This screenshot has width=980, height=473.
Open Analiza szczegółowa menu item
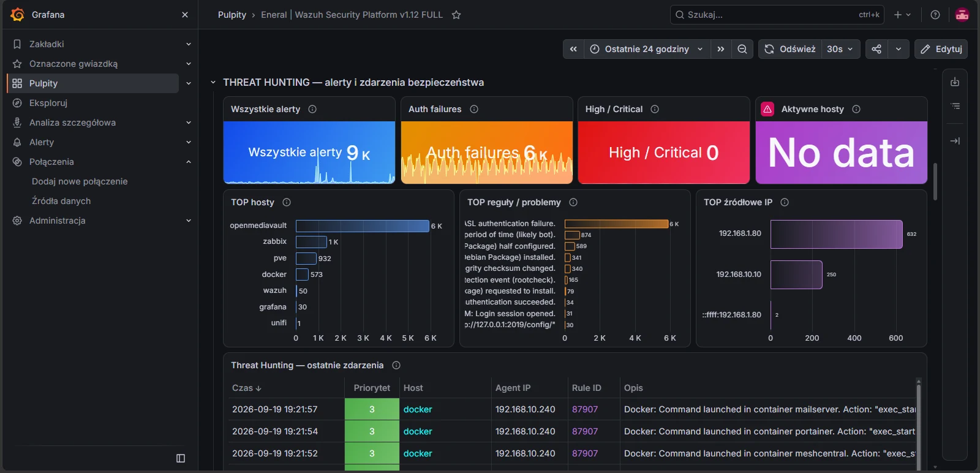coord(72,123)
